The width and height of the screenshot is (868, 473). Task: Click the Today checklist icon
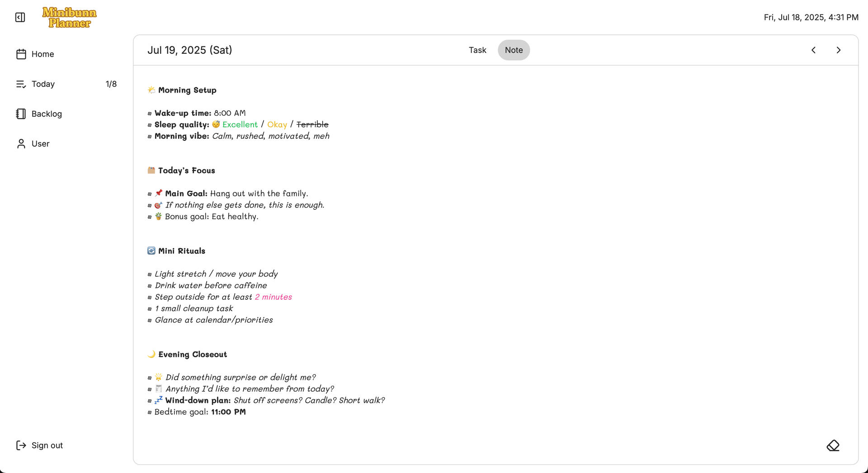[21, 84]
